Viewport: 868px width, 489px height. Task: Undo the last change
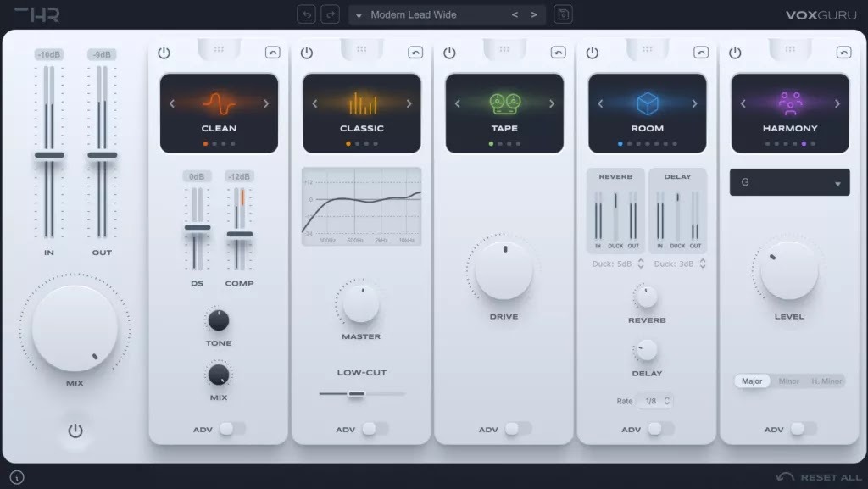306,14
